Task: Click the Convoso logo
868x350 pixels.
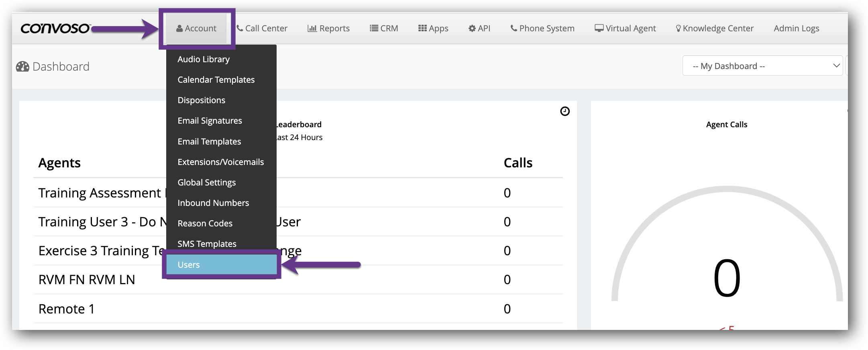Action: tap(55, 28)
